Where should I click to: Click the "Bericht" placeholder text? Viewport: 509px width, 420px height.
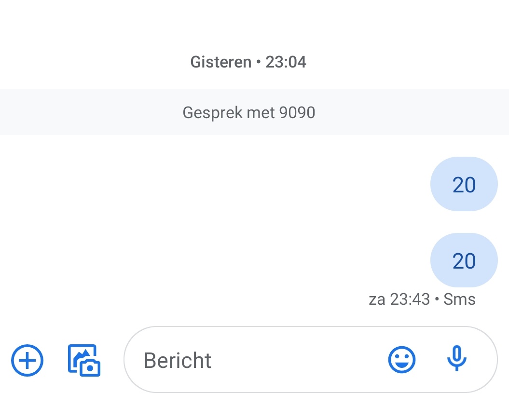point(178,361)
